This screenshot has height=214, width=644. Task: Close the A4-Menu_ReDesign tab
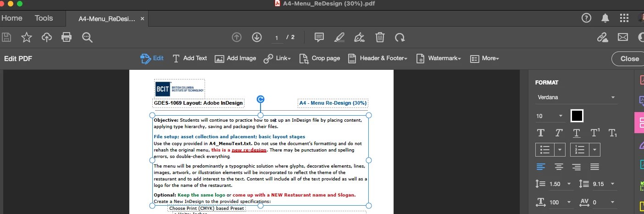point(142,19)
